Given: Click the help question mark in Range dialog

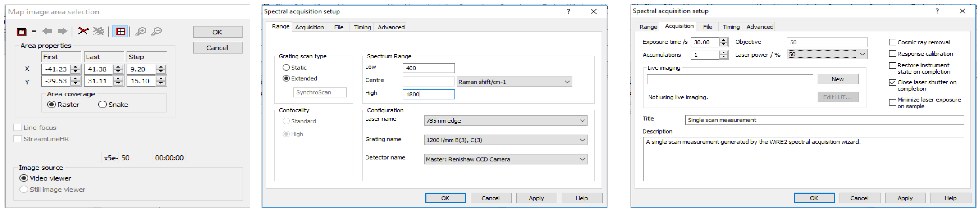Looking at the screenshot, I should 568,12.
